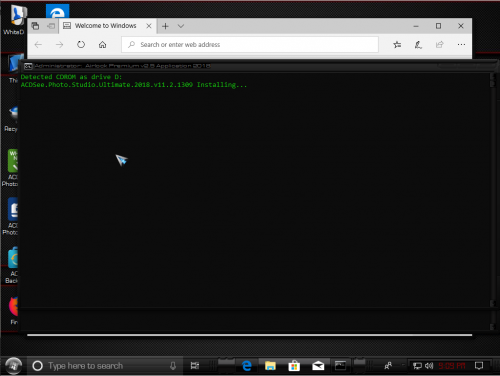The height and width of the screenshot is (376, 500).
Task: Open File Explorer from the taskbar
Action: point(270,366)
